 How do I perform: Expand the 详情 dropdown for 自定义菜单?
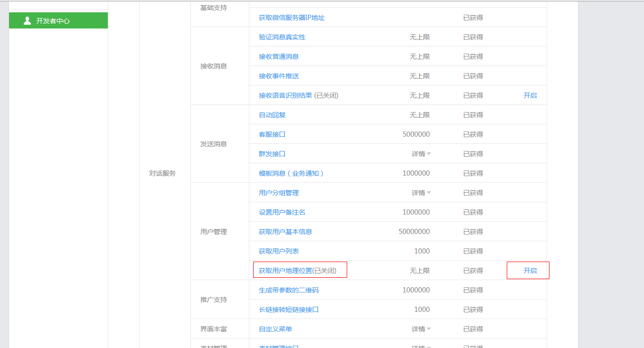click(x=420, y=329)
